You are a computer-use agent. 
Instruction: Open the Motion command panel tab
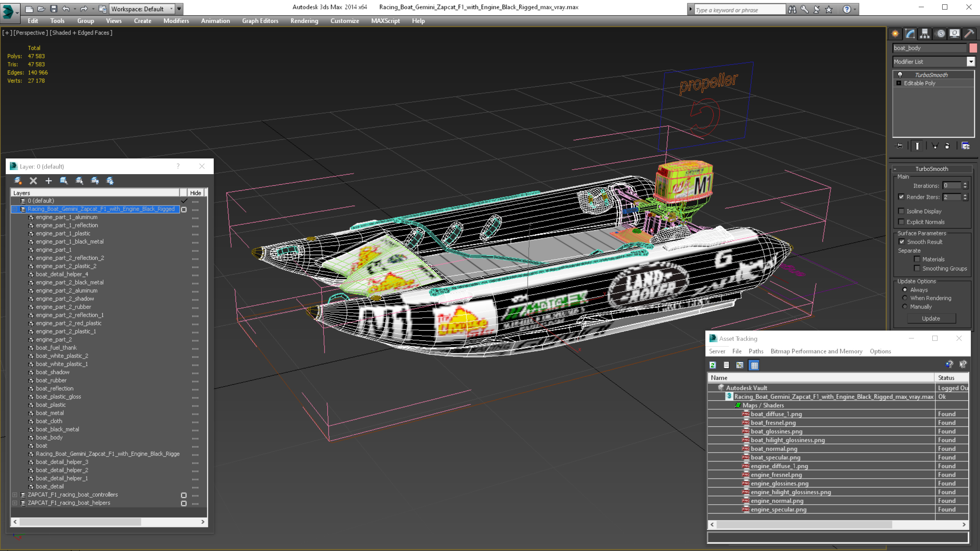(940, 34)
